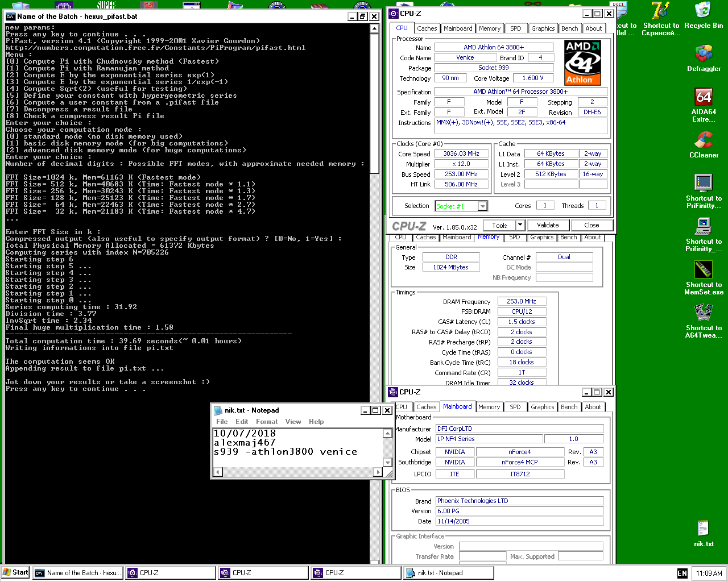Viewport: 728px width, 582px height.
Task: Click CPU-Z icon in processor window title
Action: click(x=394, y=14)
